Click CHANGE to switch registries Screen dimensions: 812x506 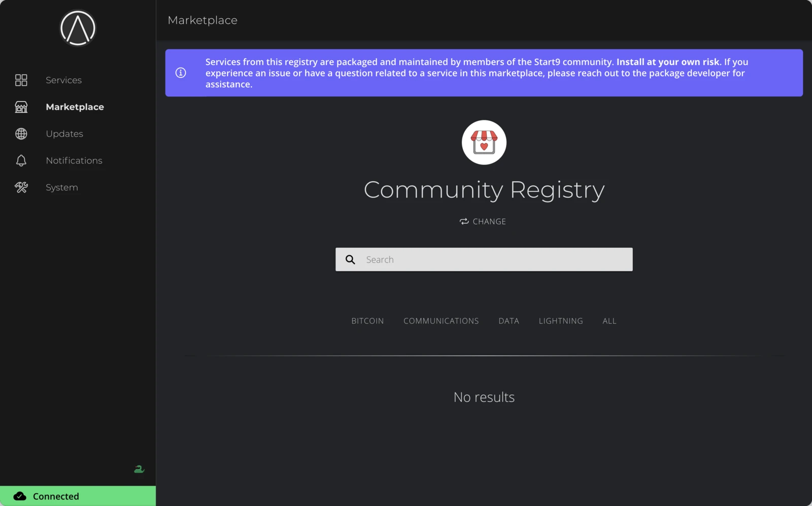coord(483,221)
